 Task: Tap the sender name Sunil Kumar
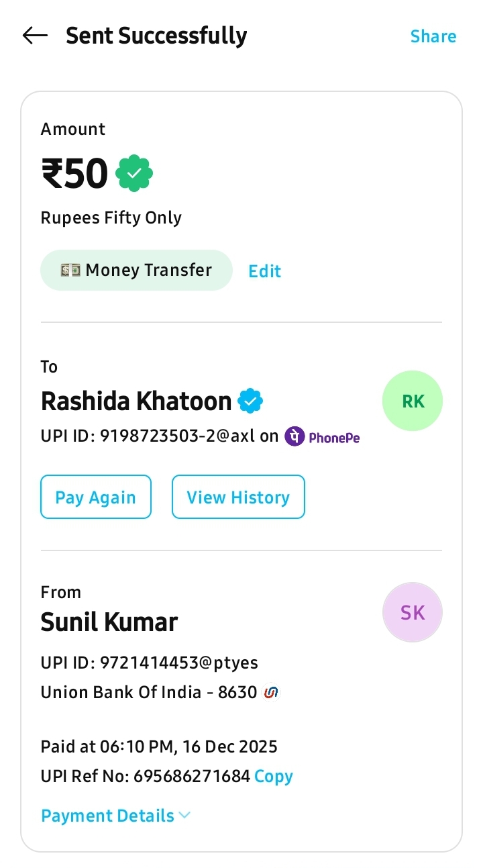109,622
